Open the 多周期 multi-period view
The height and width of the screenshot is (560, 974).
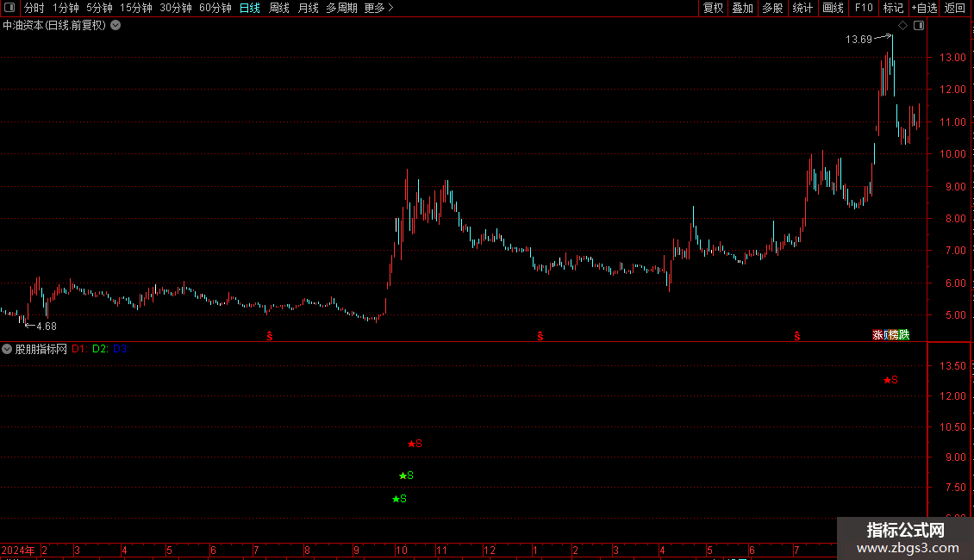coord(341,8)
